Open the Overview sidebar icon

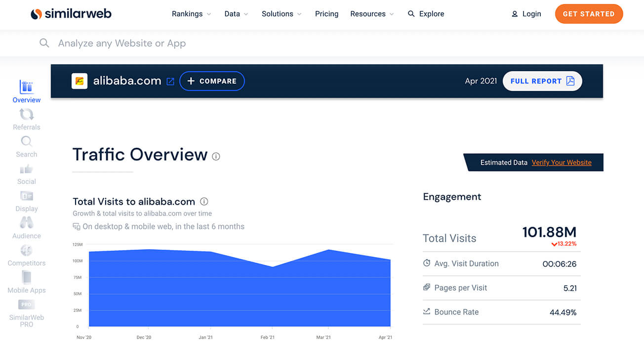(27, 87)
